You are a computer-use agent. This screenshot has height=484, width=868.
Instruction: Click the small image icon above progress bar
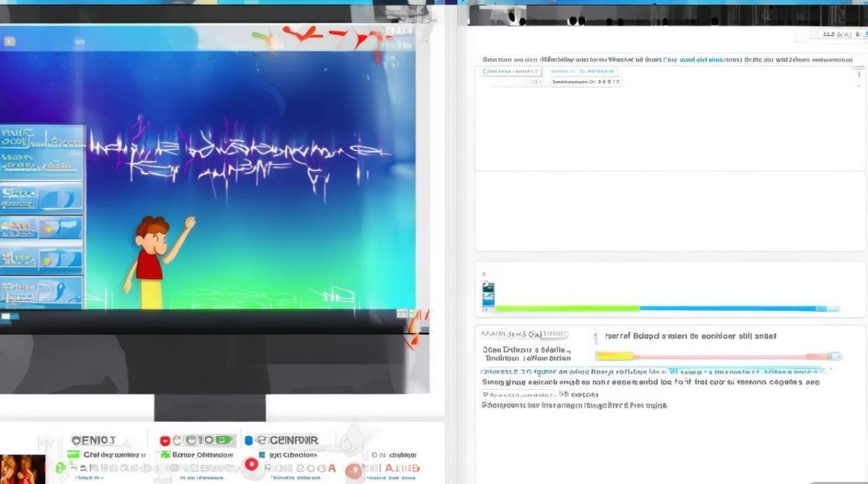pyautogui.click(x=488, y=296)
